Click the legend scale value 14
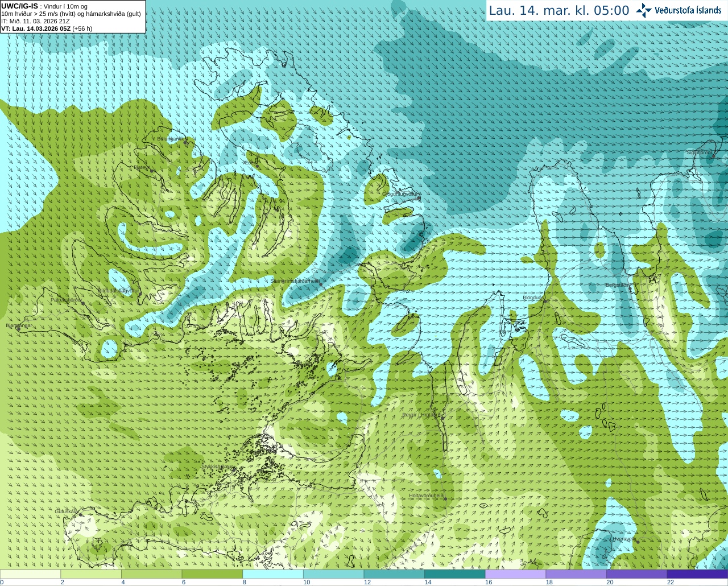The height and width of the screenshot is (586, 728). [x=428, y=582]
